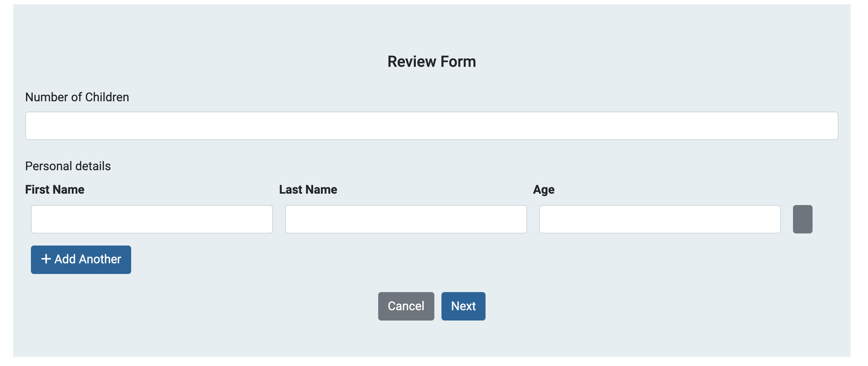Dismiss the form using Cancel
Image resolution: width=868 pixels, height=366 pixels.
[406, 306]
